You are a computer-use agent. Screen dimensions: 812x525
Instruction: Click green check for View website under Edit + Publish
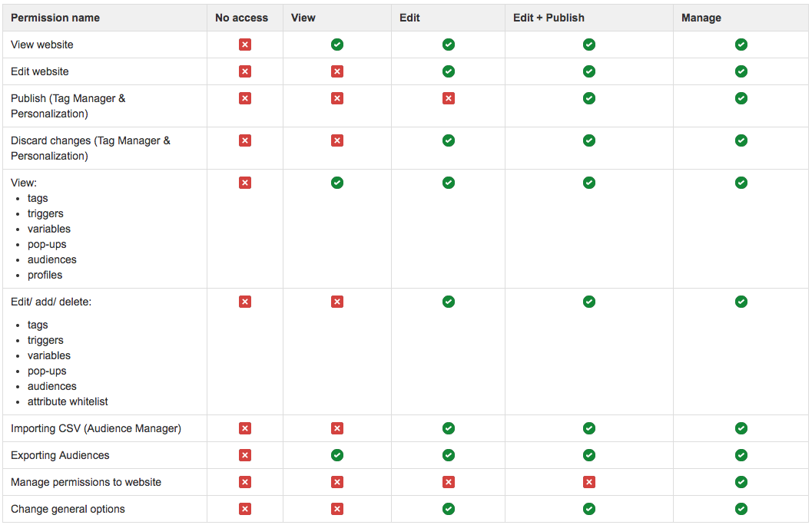coord(588,45)
